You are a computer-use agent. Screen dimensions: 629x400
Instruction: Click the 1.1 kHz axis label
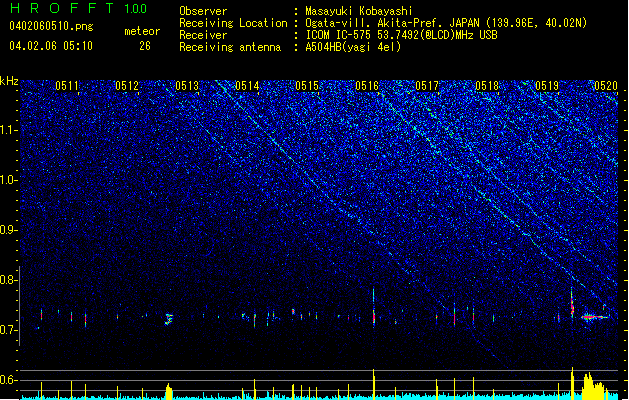9,130
